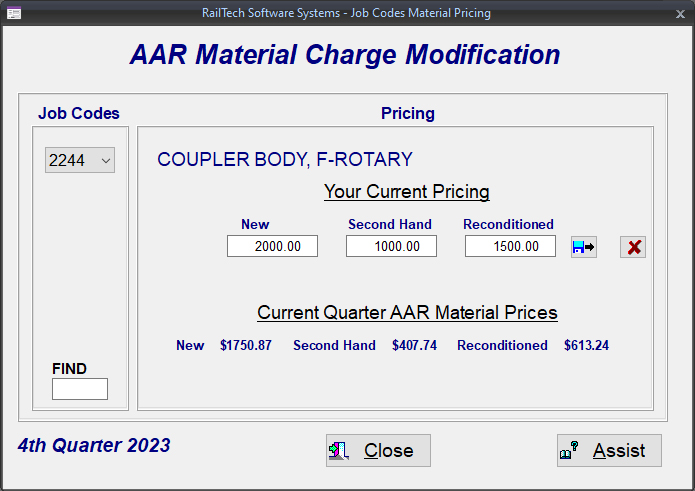The width and height of the screenshot is (695, 491).
Task: Click the Second Hand price field 1000.00
Action: click(391, 246)
